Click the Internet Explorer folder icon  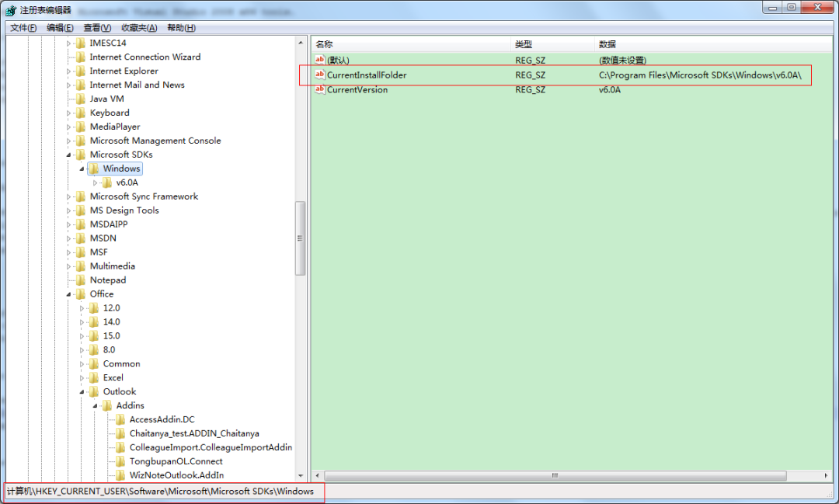(x=81, y=71)
